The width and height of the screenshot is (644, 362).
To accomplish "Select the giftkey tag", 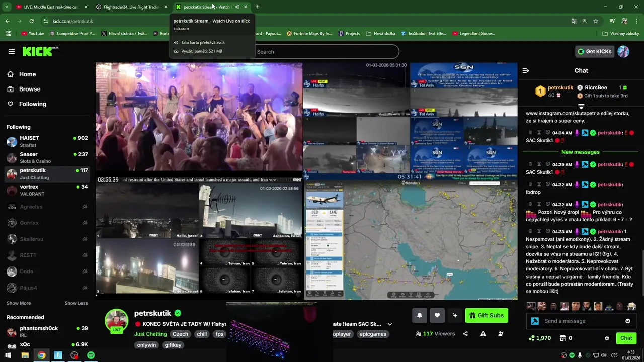I will tap(173, 345).
